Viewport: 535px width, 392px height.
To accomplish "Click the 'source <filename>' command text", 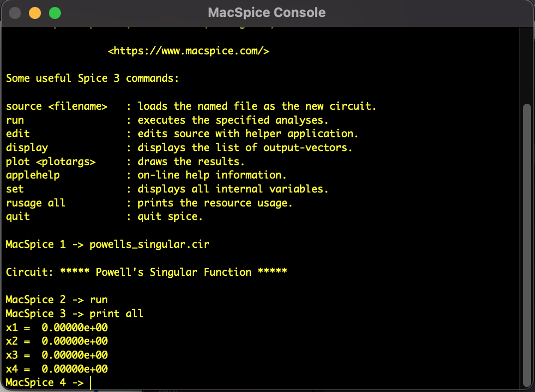I will pyautogui.click(x=57, y=106).
